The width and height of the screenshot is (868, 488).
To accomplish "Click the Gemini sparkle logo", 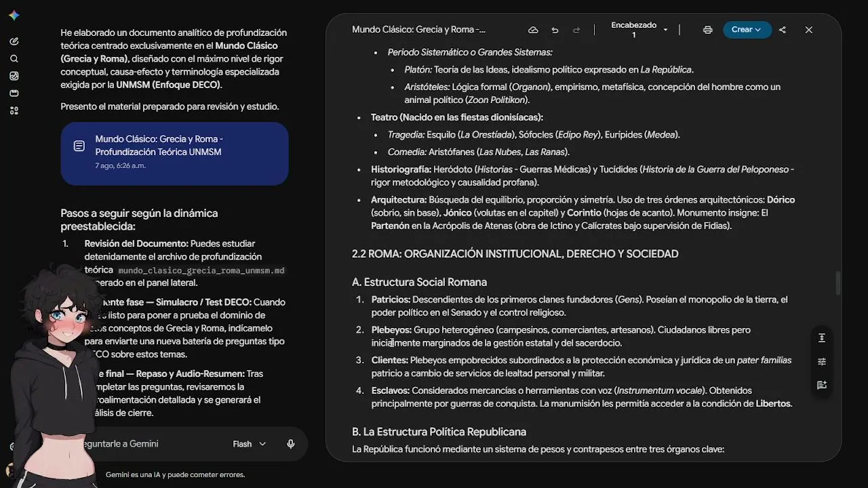I will 14,16.
